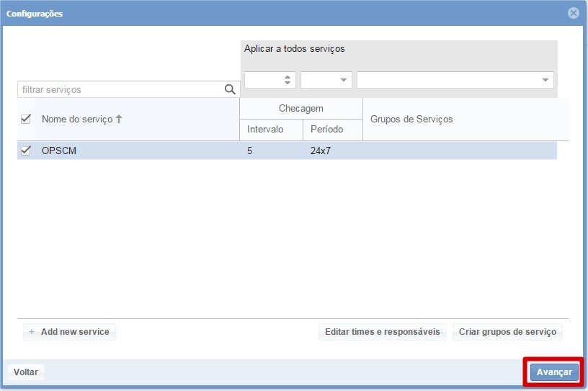Go back with the Voltar button
Image resolution: width=588 pixels, height=391 pixels.
[26, 372]
